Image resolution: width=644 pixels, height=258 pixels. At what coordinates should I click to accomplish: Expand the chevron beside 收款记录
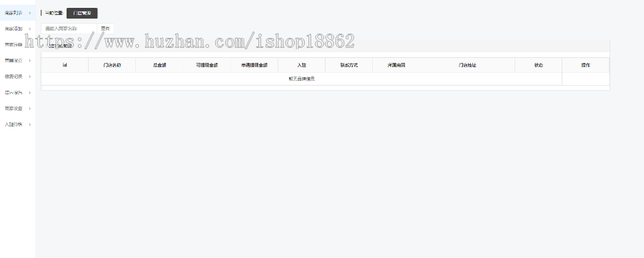tap(30, 76)
